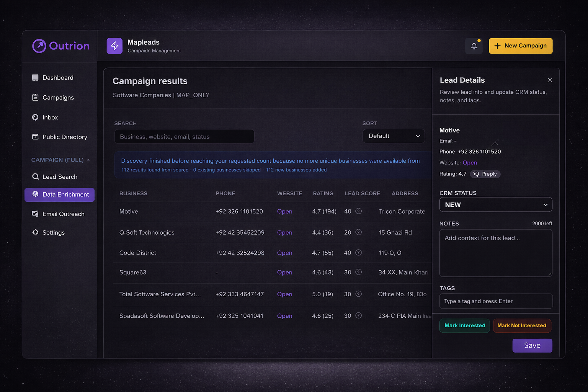Click the Mapleads lightning bolt icon
Viewport: 588px width, 392px height.
click(x=114, y=46)
